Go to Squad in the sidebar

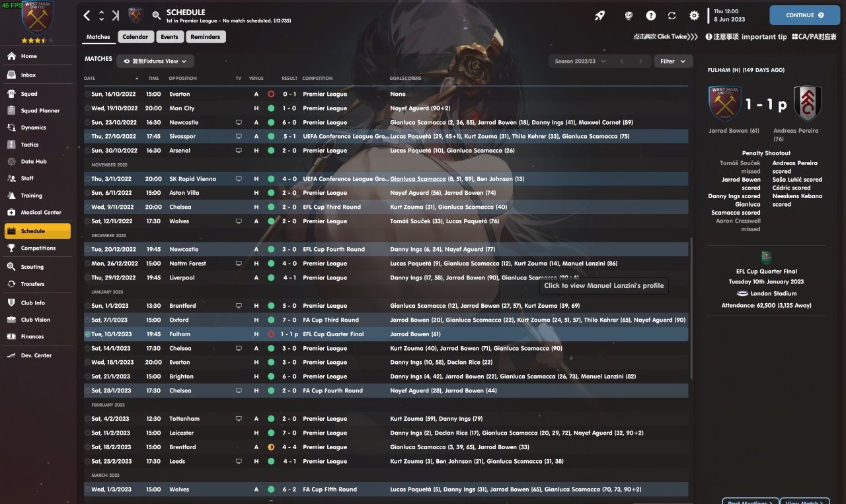pos(36,94)
